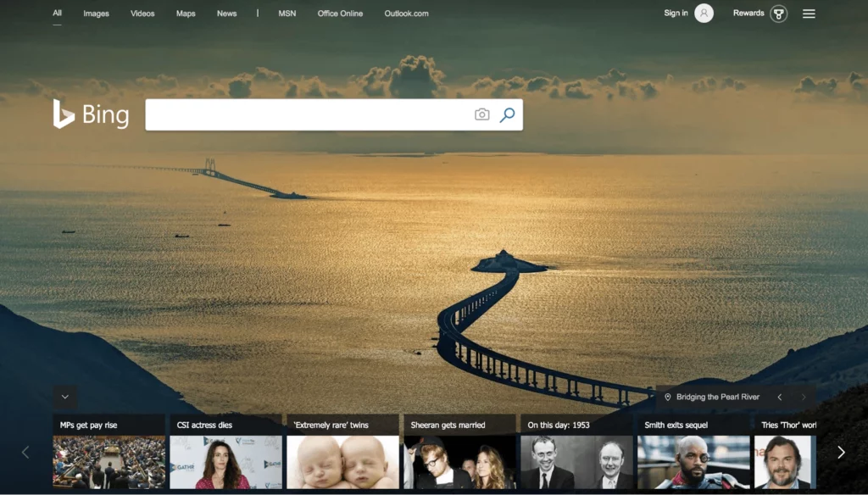
Task: Switch to the Images tab
Action: click(x=96, y=14)
